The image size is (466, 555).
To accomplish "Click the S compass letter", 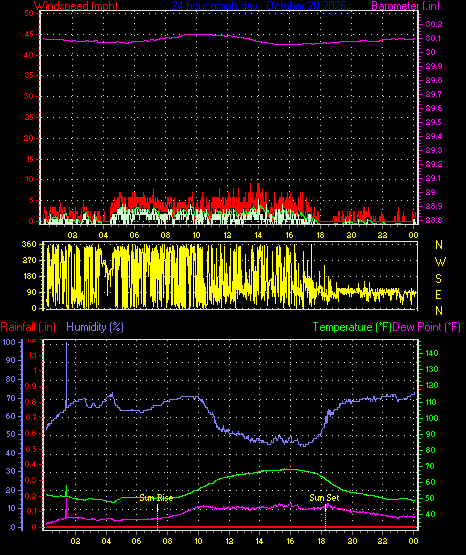I will click(438, 279).
